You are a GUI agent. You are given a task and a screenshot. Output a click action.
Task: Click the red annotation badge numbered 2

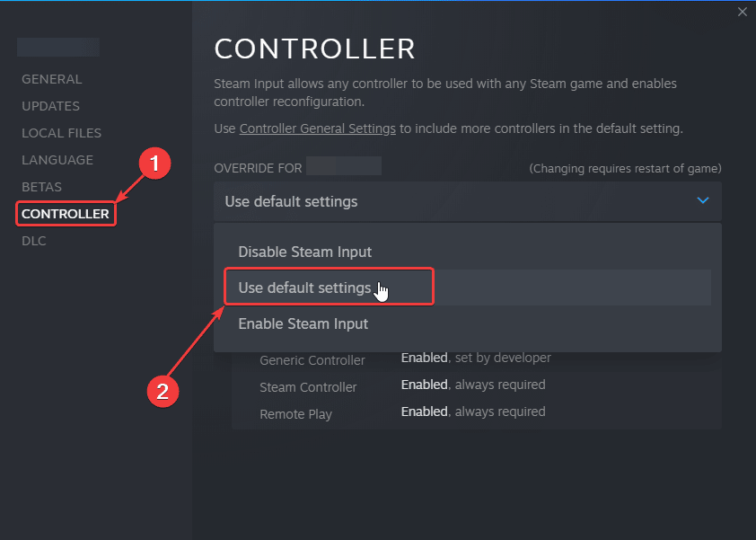coord(163,391)
